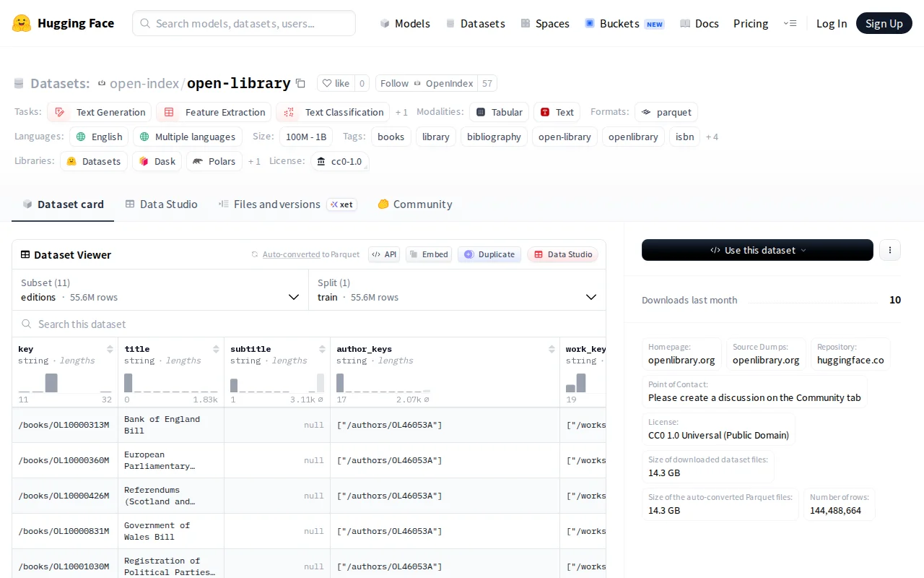Screen dimensions: 924x578
Task: Open the Dask library tag
Action: click(x=157, y=161)
